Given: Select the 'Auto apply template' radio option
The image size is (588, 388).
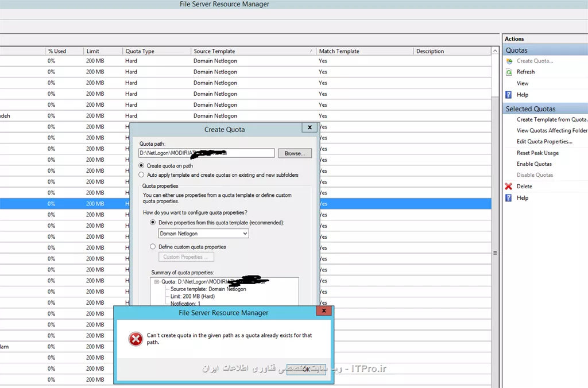Looking at the screenshot, I should pos(141,174).
